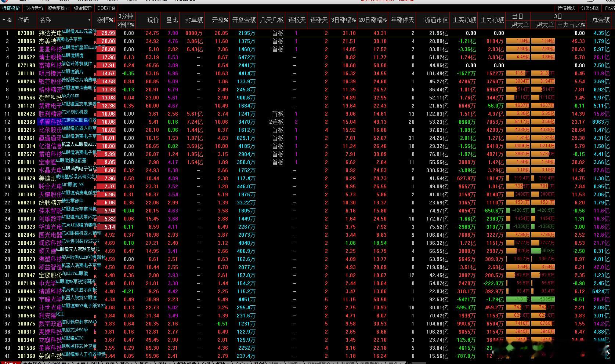Select stock name 敏芯股份
This screenshot has width=615, height=364.
tap(51, 81)
